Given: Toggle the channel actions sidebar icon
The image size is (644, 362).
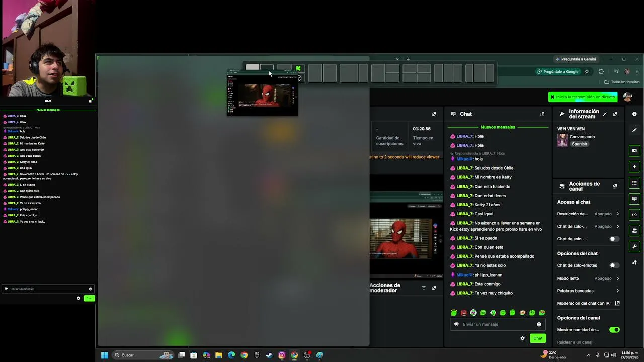Looking at the screenshot, I should tap(634, 231).
